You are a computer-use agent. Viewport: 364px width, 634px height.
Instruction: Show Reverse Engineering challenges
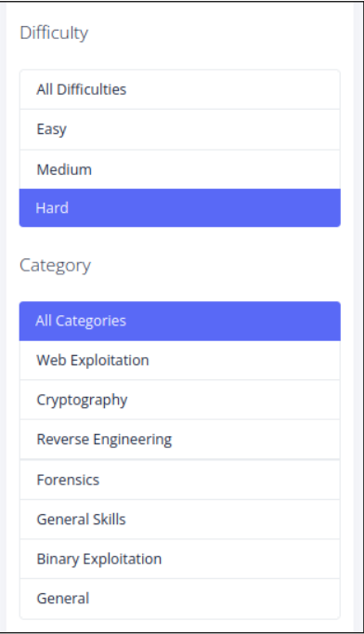click(x=180, y=440)
